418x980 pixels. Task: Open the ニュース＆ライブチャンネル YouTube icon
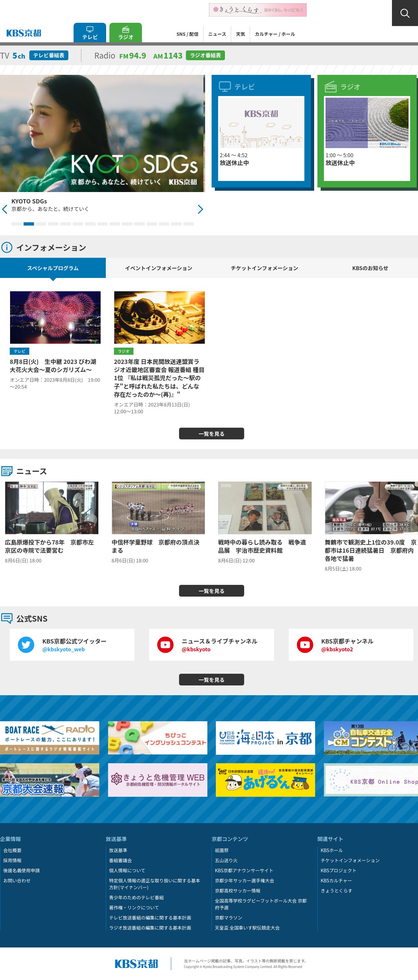coord(165,645)
